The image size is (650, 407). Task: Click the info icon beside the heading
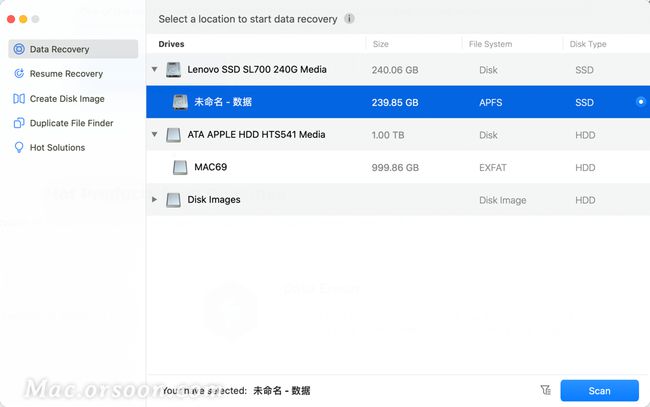[349, 19]
